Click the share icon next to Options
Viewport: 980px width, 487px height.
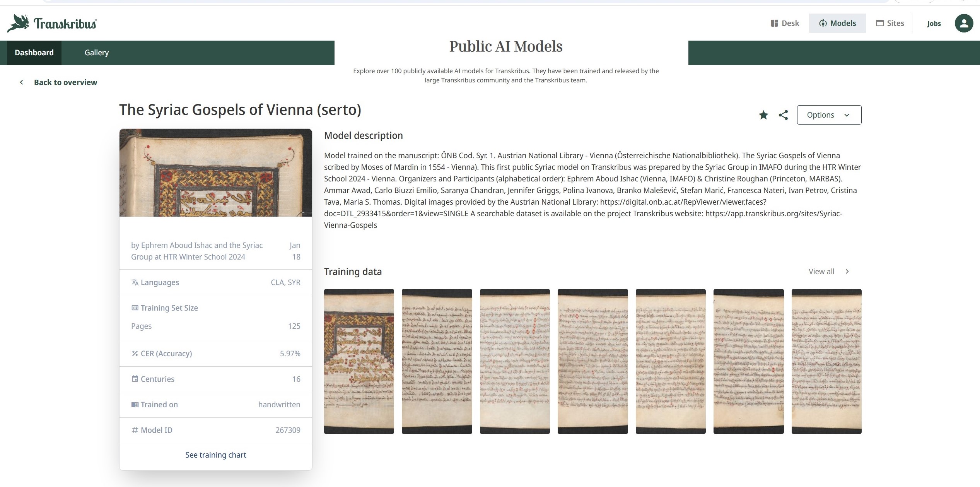click(x=783, y=115)
